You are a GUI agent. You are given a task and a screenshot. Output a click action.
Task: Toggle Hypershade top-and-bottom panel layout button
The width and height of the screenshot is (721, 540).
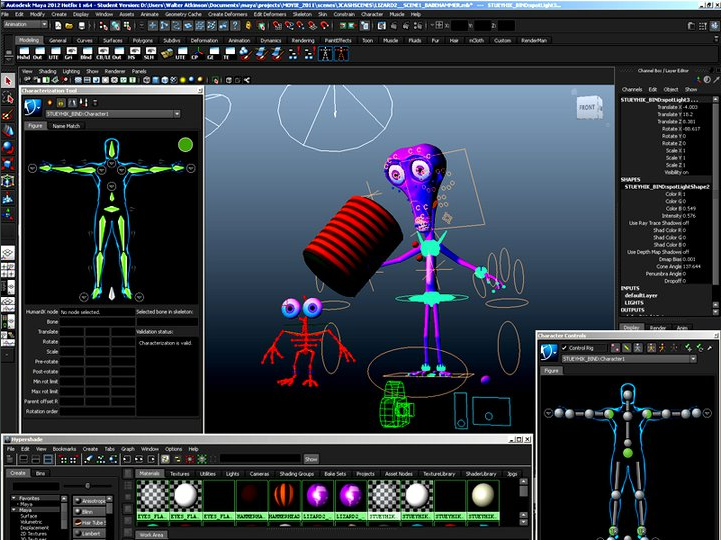point(48,459)
